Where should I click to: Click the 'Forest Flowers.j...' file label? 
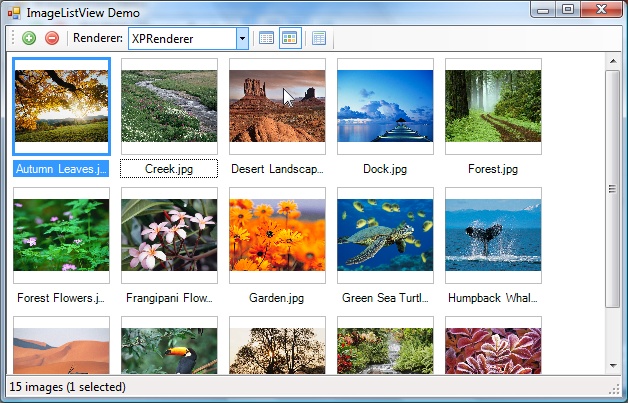coord(61,298)
